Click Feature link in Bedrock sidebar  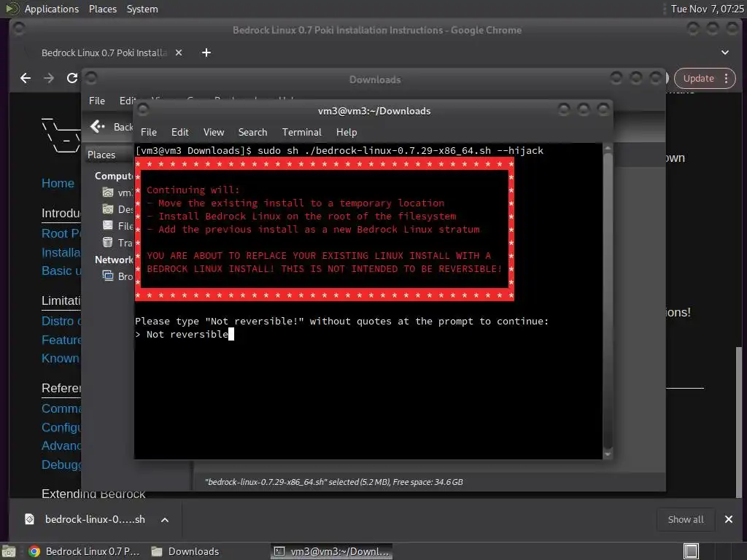tap(61, 340)
